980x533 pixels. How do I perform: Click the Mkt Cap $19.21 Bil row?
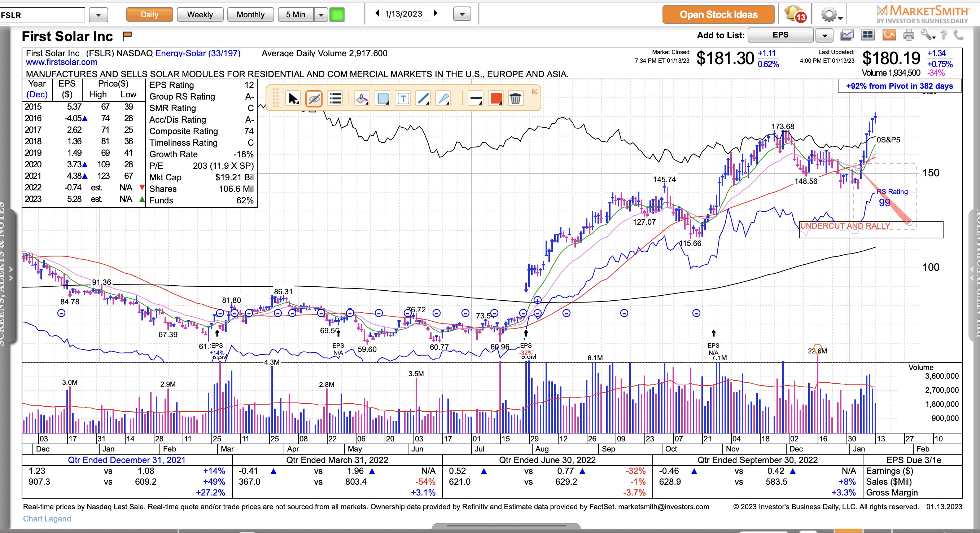coord(201,177)
